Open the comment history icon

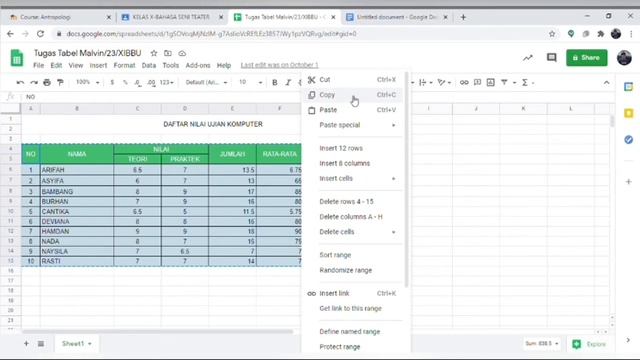(x=551, y=58)
